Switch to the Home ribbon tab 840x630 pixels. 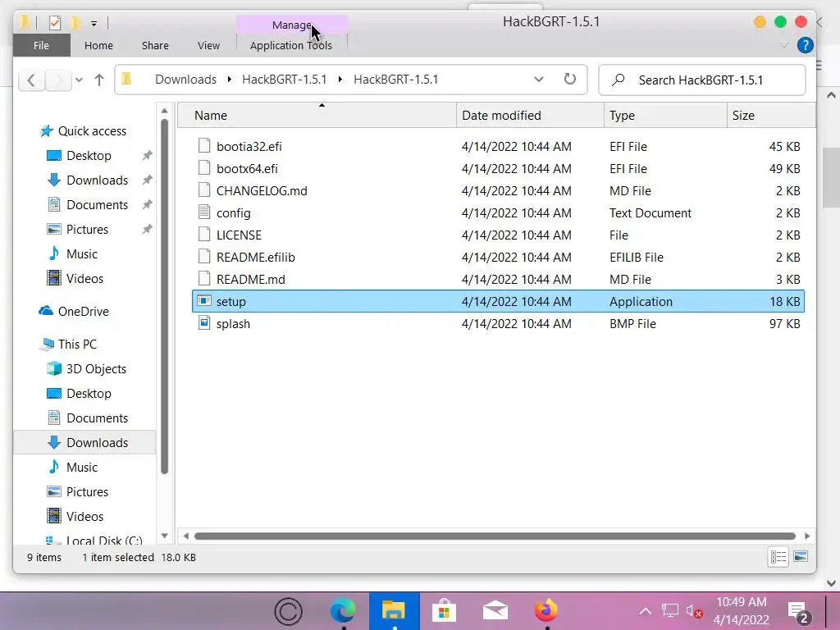click(x=98, y=46)
